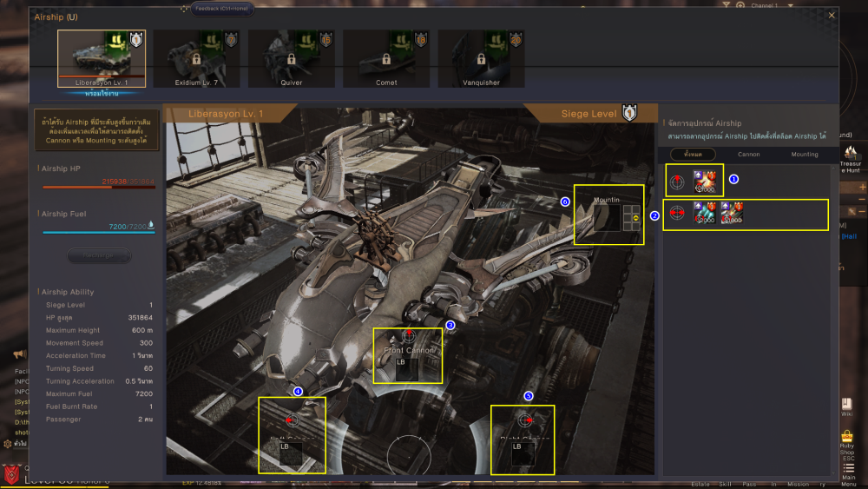Screen dimensions: 868x489
Task: Click the 'Acceleration Time' ability row
Action: 99,355
